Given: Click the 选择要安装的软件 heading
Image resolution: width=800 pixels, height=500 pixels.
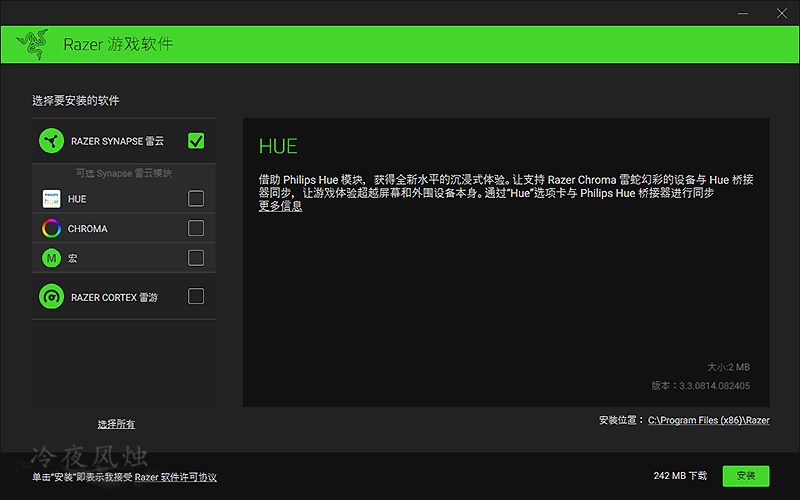Looking at the screenshot, I should 76,101.
